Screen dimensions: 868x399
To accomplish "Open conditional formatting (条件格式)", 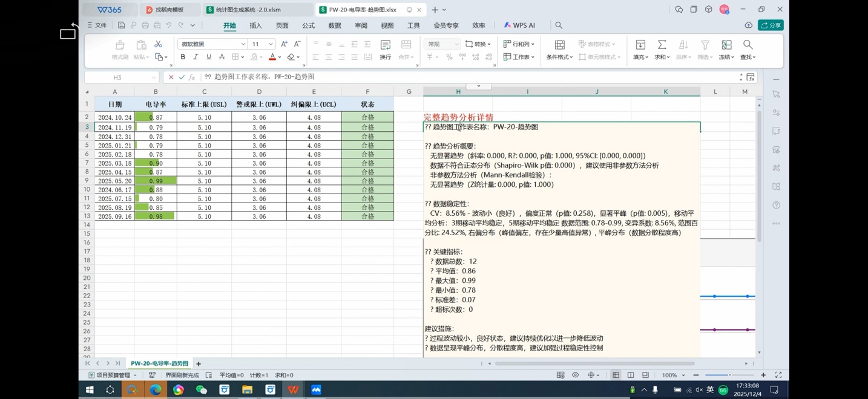I will click(559, 50).
